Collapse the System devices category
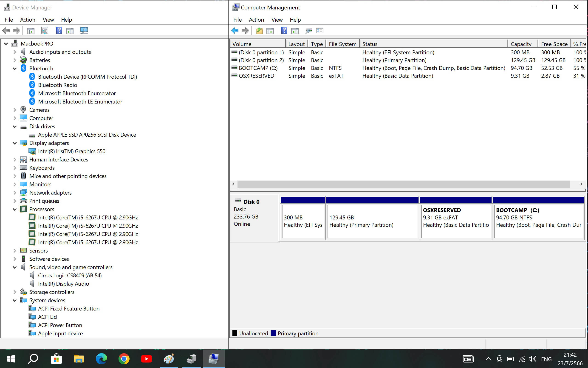The height and width of the screenshot is (368, 588). [14, 300]
